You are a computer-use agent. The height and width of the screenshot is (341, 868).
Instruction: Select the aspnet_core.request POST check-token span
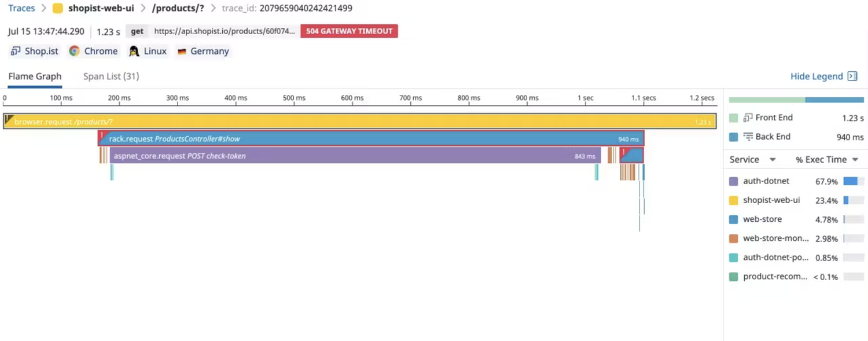pyautogui.click(x=355, y=156)
